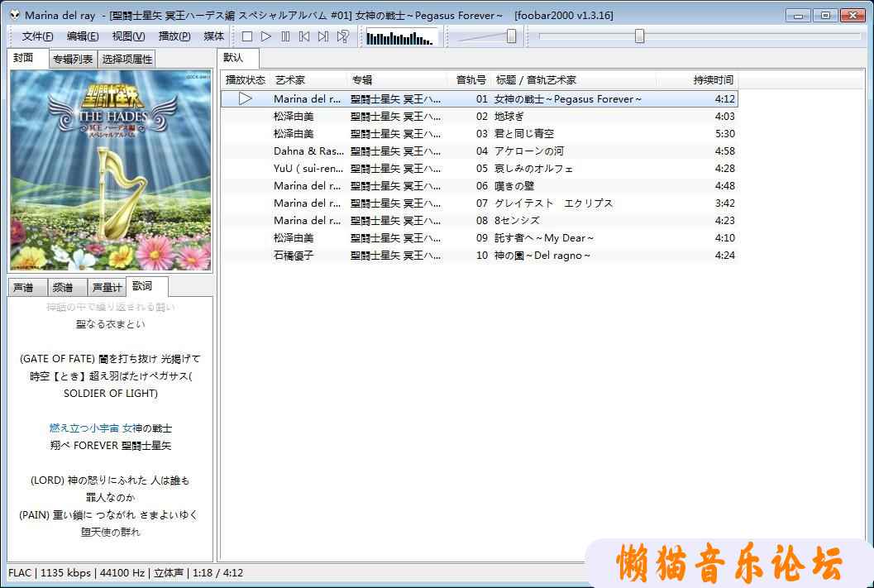Select track 09 託す者へ～My Dear～

click(480, 238)
